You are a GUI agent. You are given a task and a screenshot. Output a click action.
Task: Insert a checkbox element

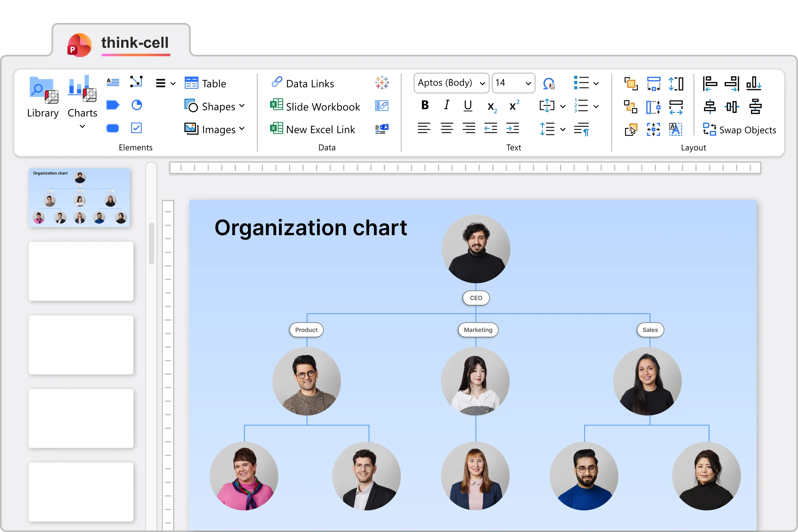(x=136, y=128)
